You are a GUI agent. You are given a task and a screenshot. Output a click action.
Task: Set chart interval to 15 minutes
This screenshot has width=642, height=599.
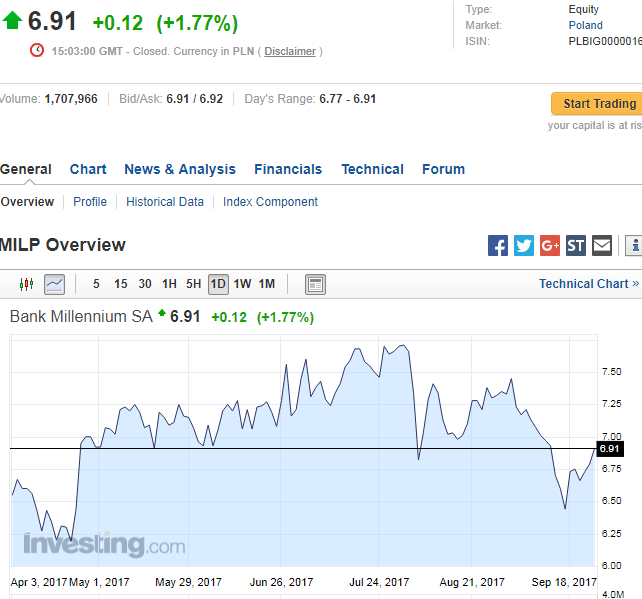pos(121,284)
